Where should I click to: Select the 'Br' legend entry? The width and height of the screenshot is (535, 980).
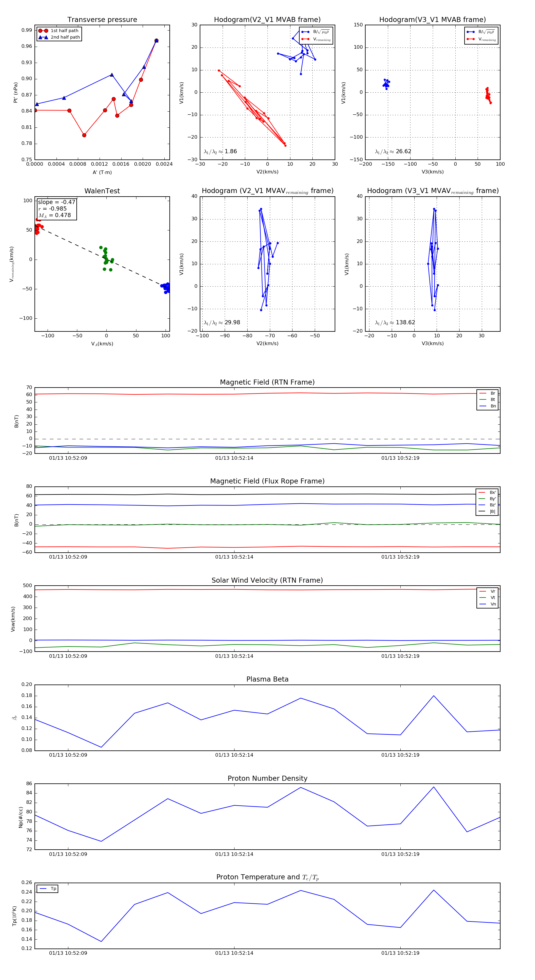(x=487, y=393)
